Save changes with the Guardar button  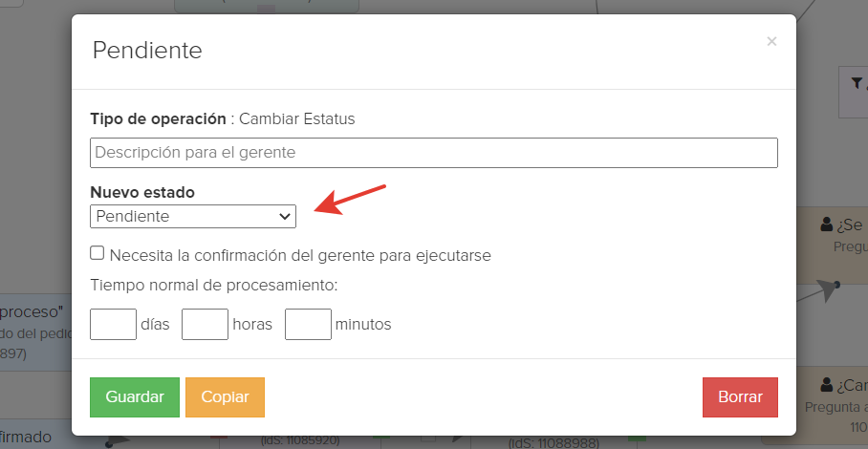pos(135,397)
